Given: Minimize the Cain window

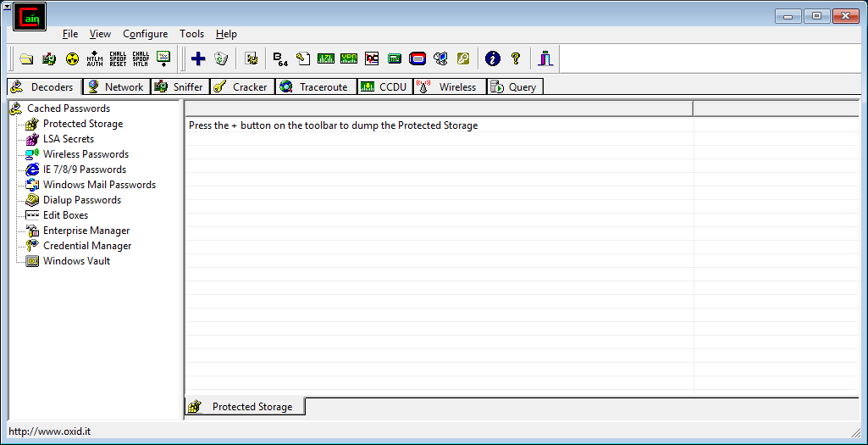Looking at the screenshot, I should click(x=788, y=16).
